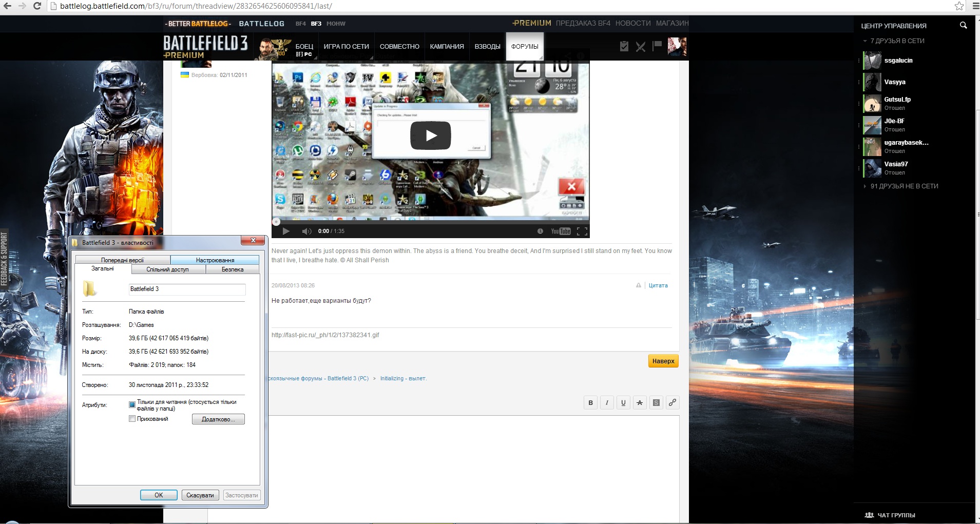Apply bold formatting in the reply editor

tap(590, 403)
